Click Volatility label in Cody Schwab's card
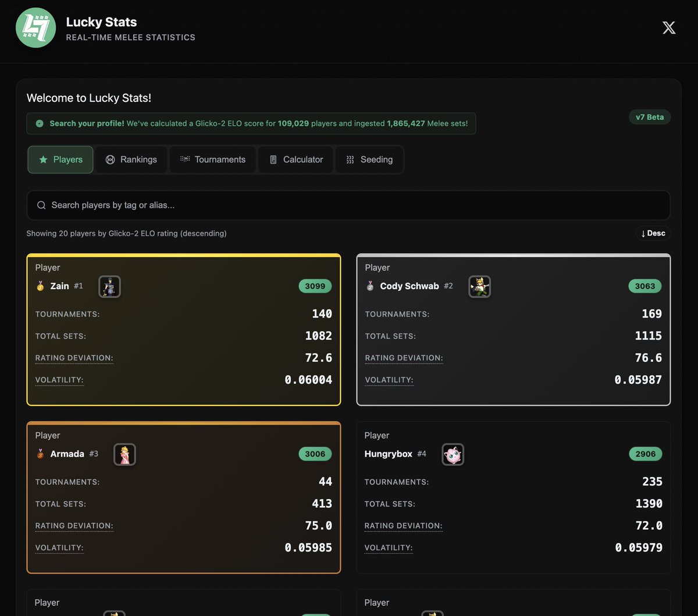The width and height of the screenshot is (698, 616). point(389,380)
